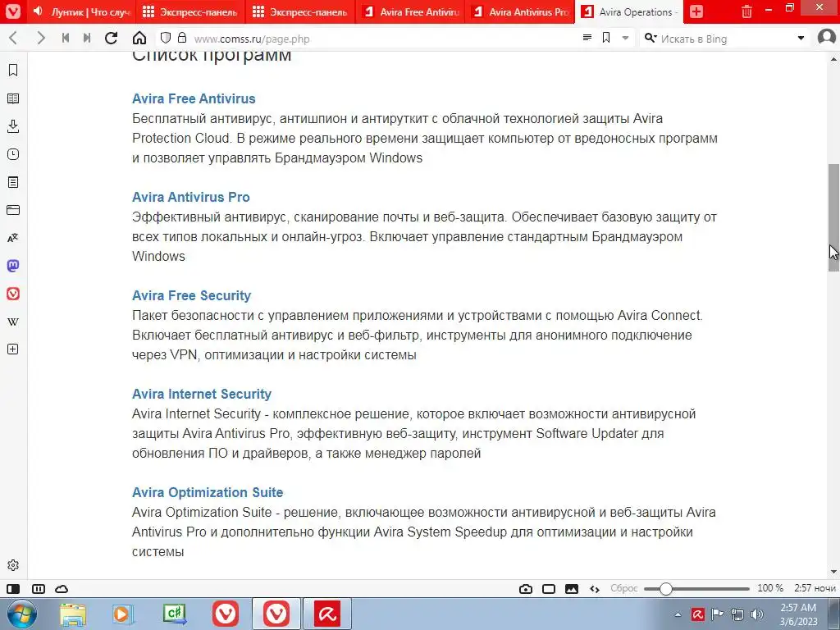Screen dimensions: 840x630
Task: Click the rewind history button
Action: (66, 38)
